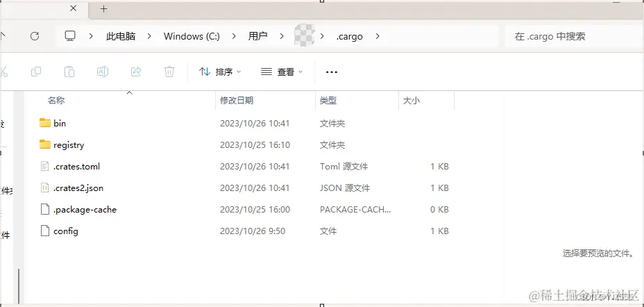This screenshot has height=307, width=644.
Task: Sort by 类型 column header
Action: click(328, 100)
